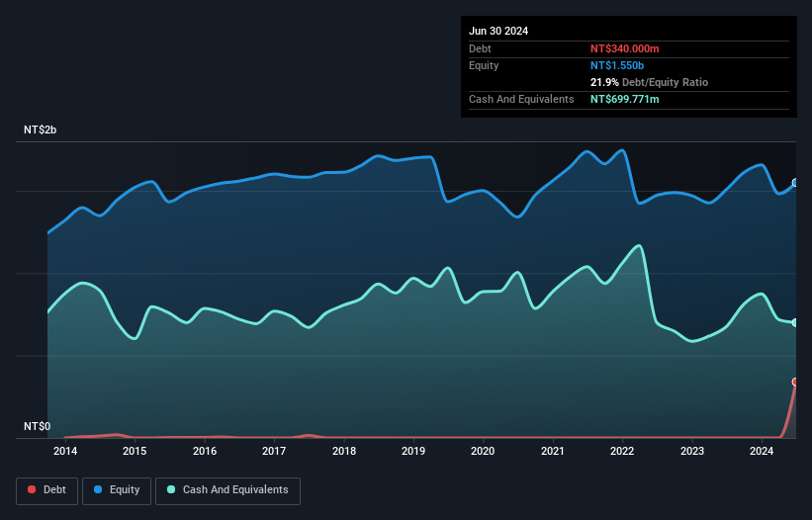Image resolution: width=812 pixels, height=520 pixels.
Task: Select the Cash endpoint marker on chart
Action: pyautogui.click(x=795, y=322)
